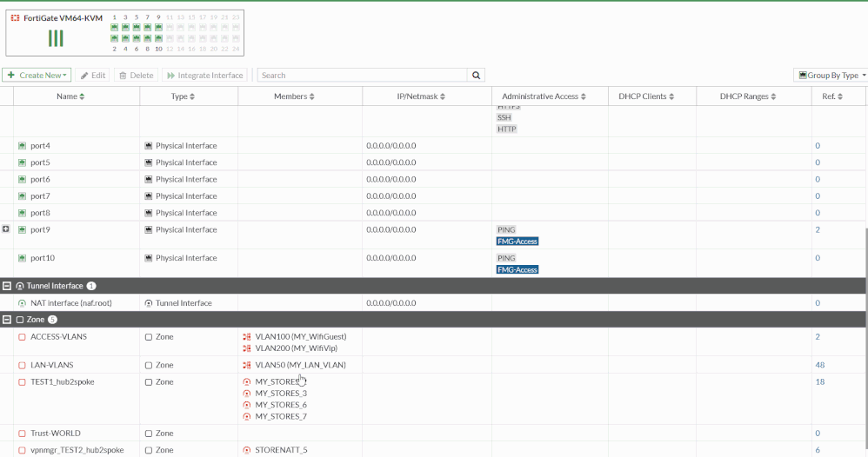The width and height of the screenshot is (868, 457).
Task: Click port8 interface status icon
Action: coord(22,213)
